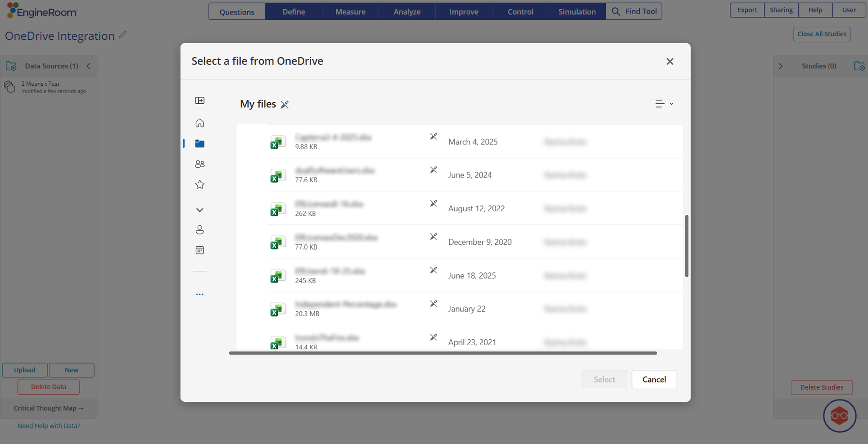Select the My files folder icon
868x444 pixels.
tap(200, 143)
